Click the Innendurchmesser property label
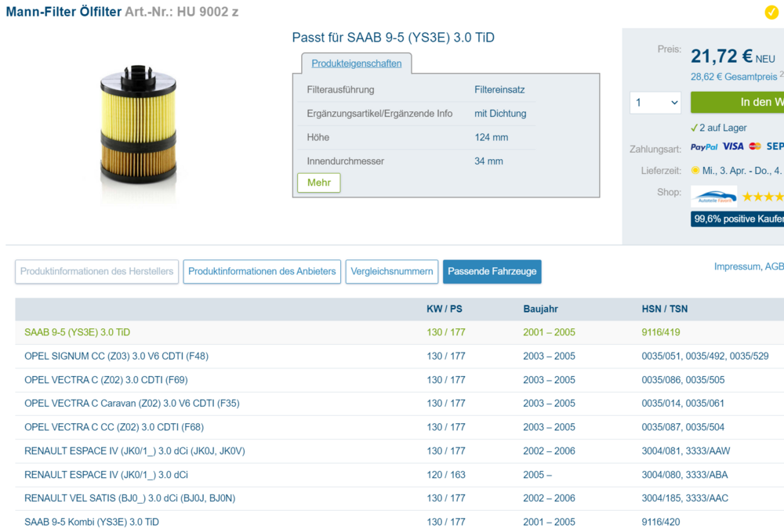Screen dimensions: 784x532 click(346, 161)
